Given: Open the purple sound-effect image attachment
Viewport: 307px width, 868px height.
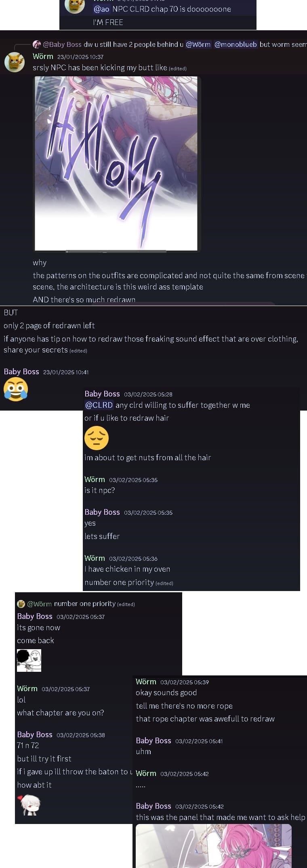Looking at the screenshot, I should point(116,164).
